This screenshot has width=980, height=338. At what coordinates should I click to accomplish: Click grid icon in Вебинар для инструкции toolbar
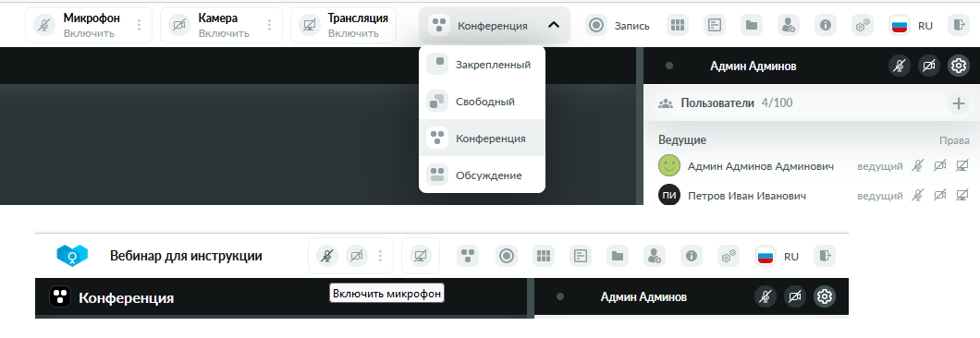tap(543, 256)
